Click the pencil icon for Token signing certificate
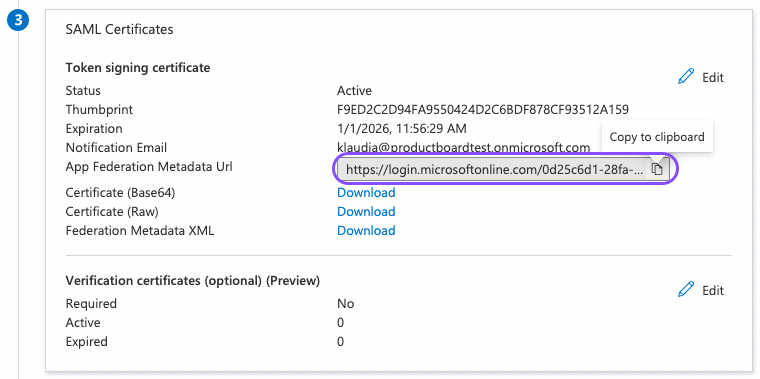 click(x=686, y=77)
